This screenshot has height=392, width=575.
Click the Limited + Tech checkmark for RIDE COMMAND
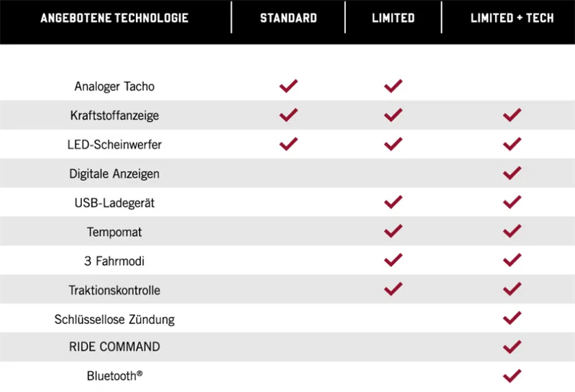(x=512, y=347)
